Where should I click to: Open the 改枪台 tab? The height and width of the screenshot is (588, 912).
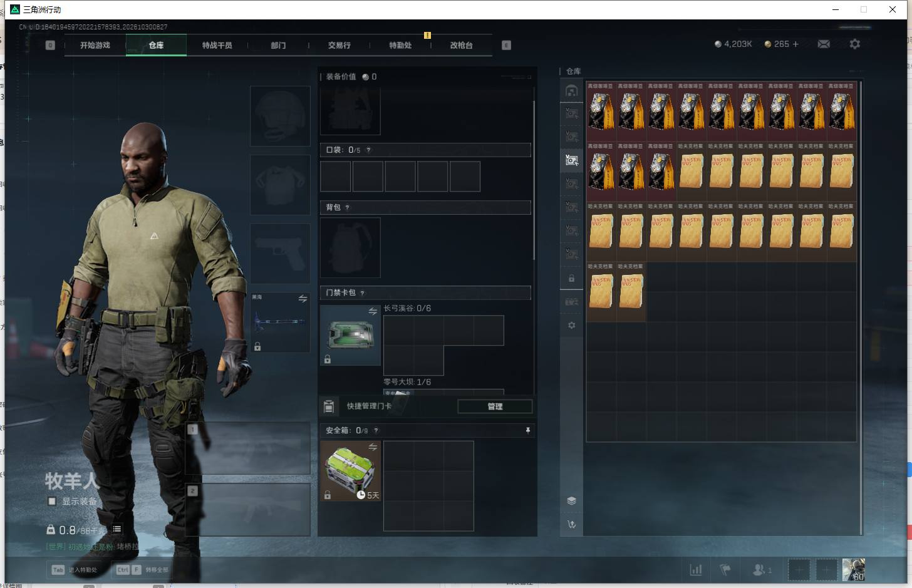pyautogui.click(x=462, y=45)
